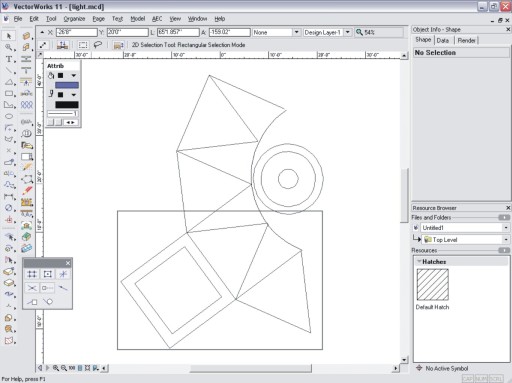This screenshot has width=512, height=383.
Task: Select the Default Hatch thumbnail
Action: click(432, 285)
